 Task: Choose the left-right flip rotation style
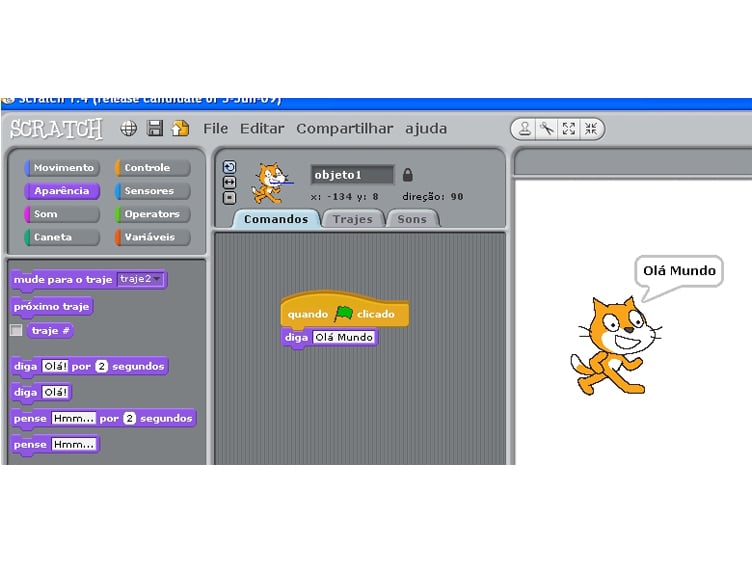(229, 182)
